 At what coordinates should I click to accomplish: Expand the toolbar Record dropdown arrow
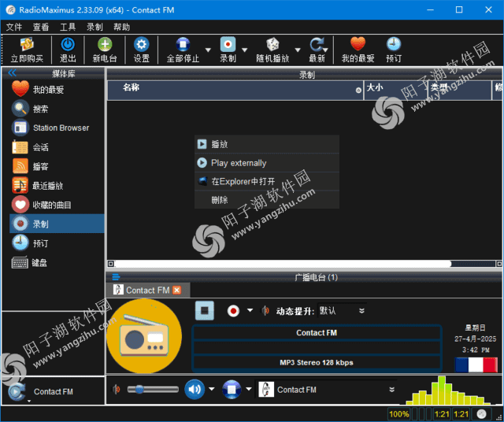245,50
